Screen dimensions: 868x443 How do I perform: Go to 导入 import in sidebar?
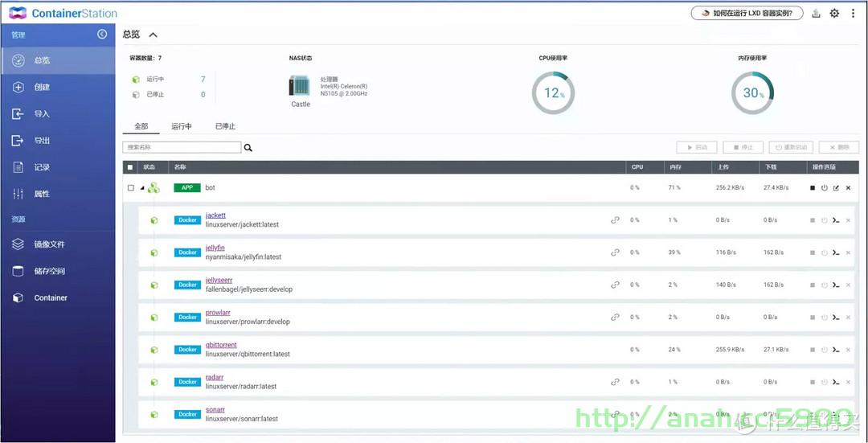point(58,113)
